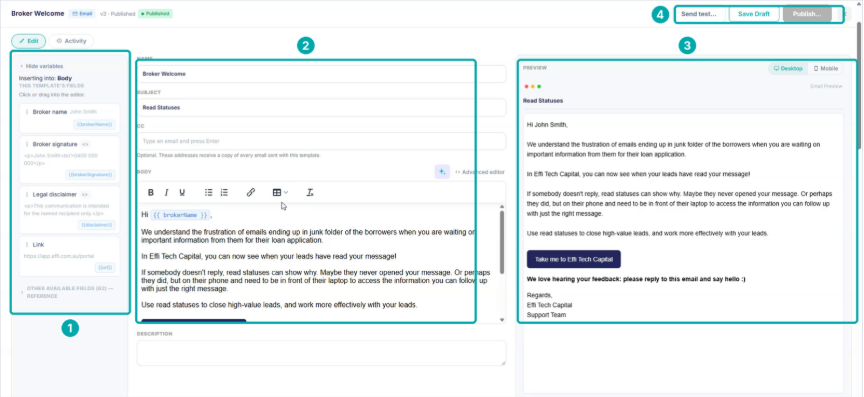
Task: Insert a numbered list
Action: point(224,192)
